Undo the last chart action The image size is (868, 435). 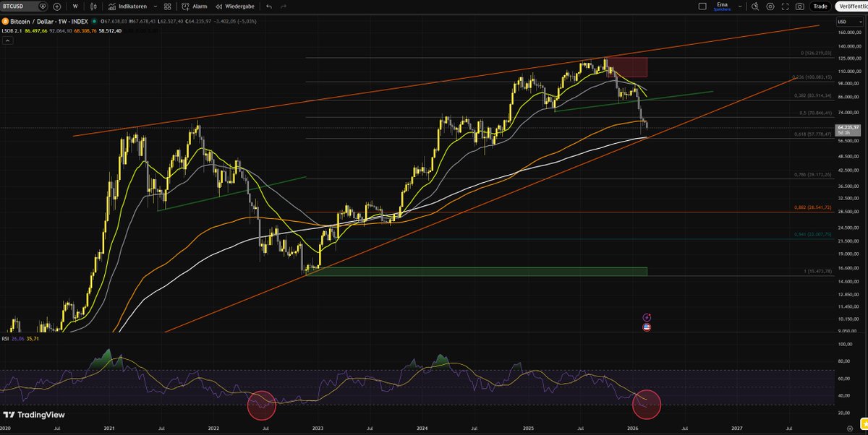click(x=269, y=6)
